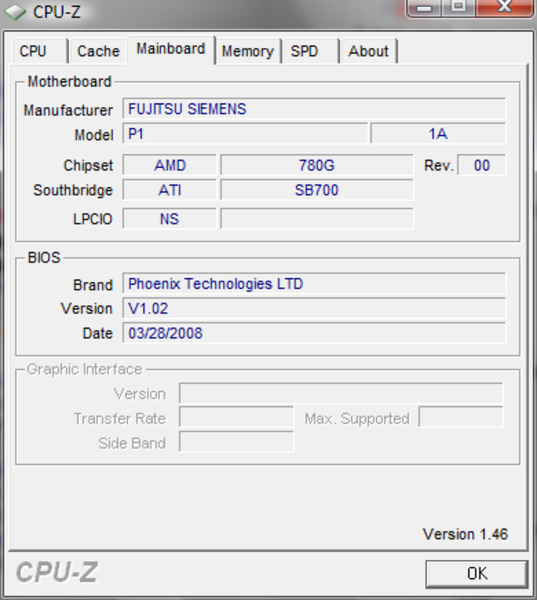Image resolution: width=537 pixels, height=600 pixels.
Task: Click the BIOS Date label
Action: [x=98, y=333]
